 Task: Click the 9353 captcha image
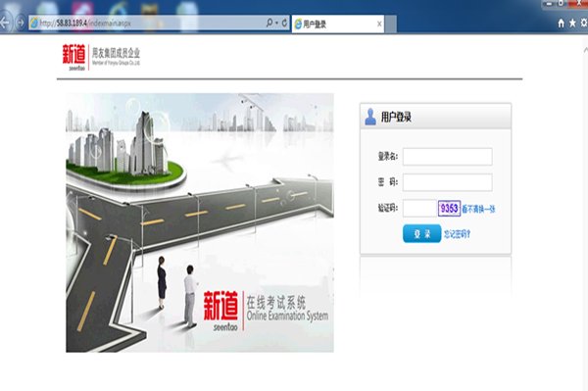(x=449, y=208)
